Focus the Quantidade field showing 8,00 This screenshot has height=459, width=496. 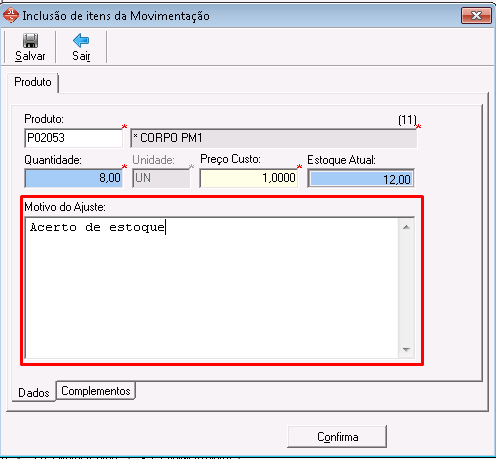(74, 178)
